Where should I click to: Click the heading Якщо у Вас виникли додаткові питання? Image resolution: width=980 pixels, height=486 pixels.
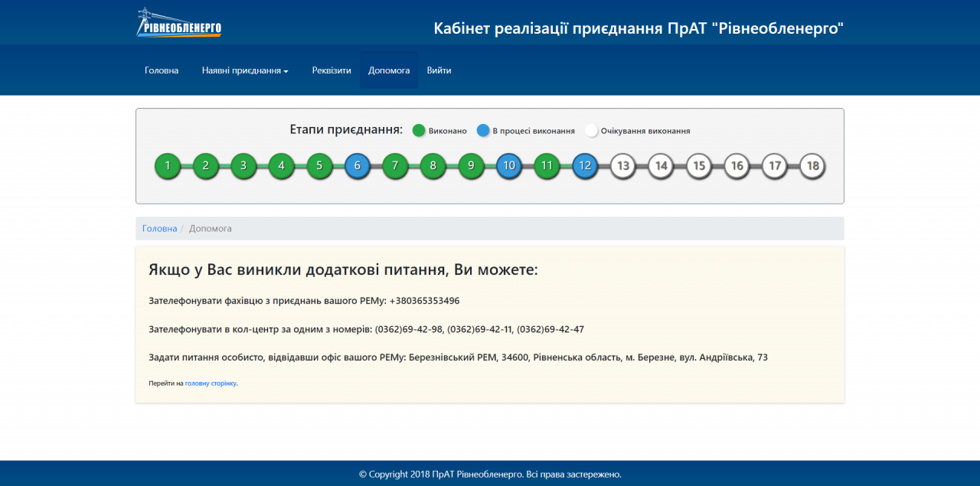(343, 270)
